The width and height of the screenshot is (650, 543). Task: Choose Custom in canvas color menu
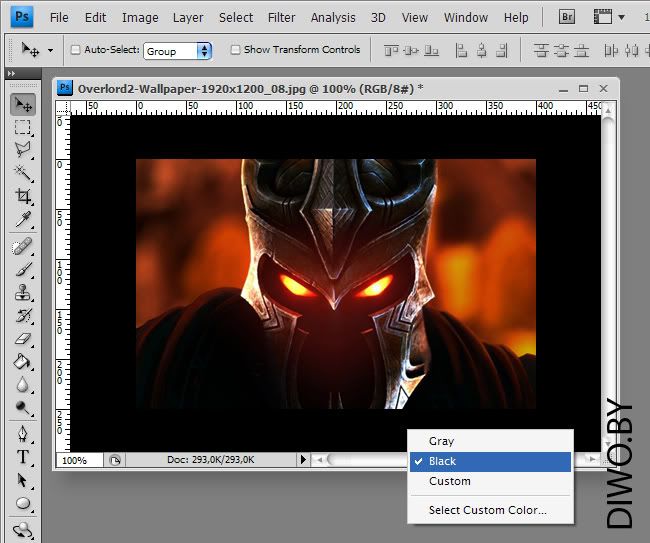coord(490,481)
